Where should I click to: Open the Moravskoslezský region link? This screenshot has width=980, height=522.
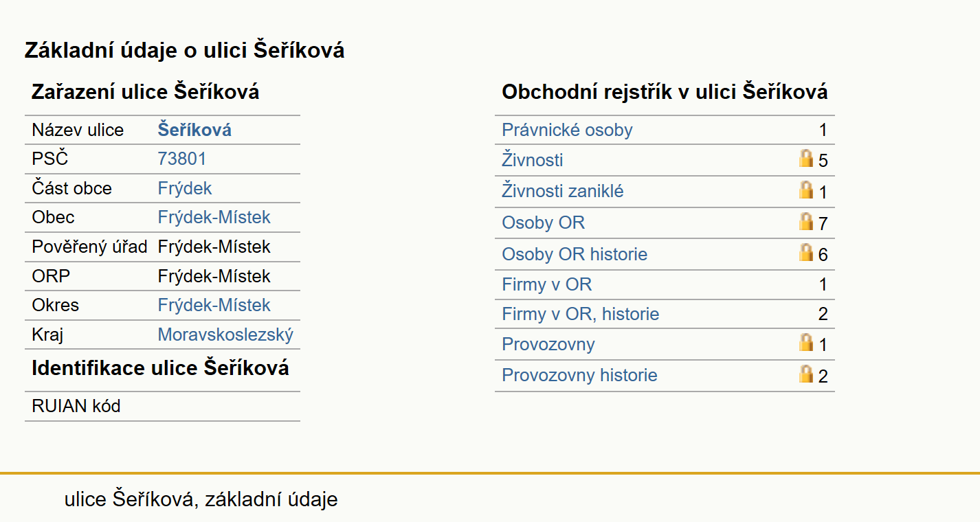coord(225,334)
